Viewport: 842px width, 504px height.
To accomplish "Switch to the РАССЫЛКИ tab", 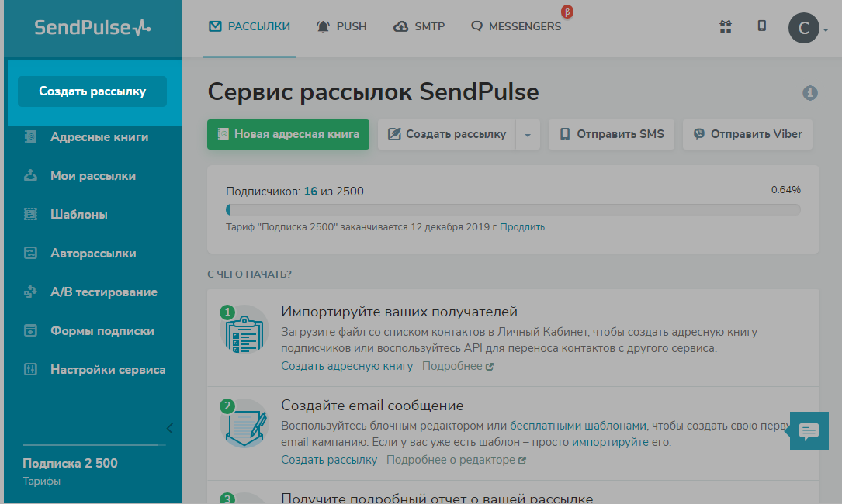I will pos(249,26).
